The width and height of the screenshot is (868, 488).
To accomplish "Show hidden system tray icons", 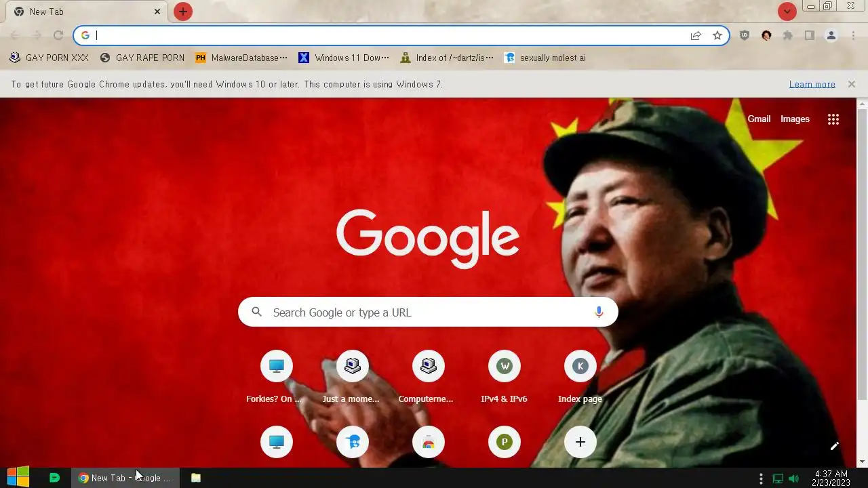I will [761, 479].
